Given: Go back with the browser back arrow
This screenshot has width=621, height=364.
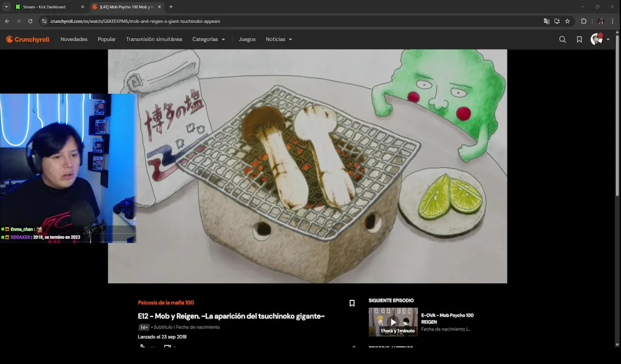Looking at the screenshot, I should coord(7,21).
